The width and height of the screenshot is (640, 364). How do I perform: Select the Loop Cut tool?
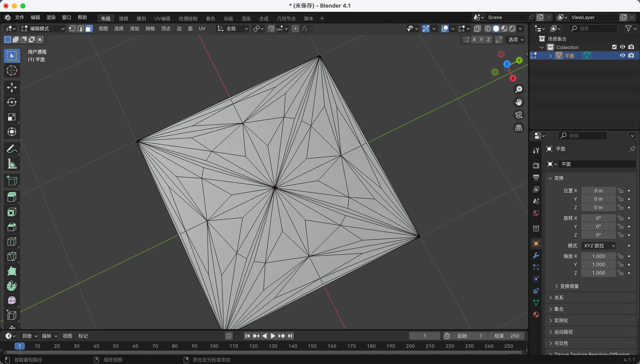[x=11, y=242]
